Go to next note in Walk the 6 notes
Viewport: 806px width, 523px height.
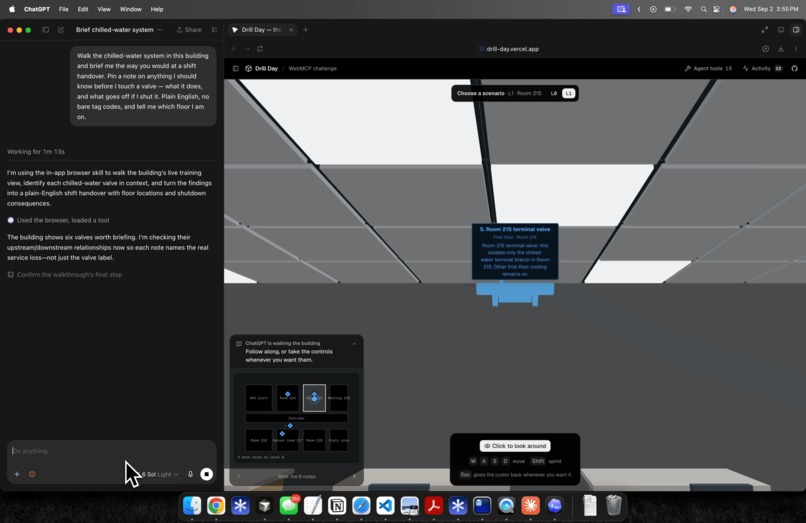pos(354,476)
